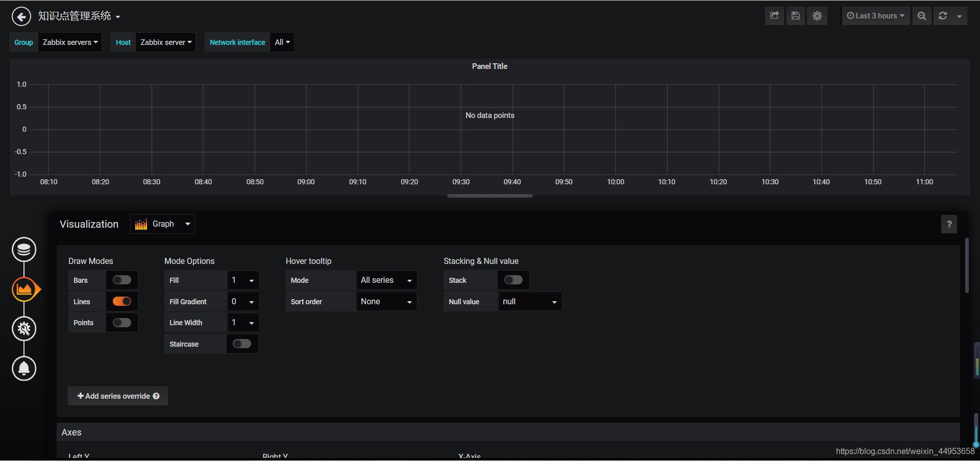
Task: Click the 09:30 time axis label
Action: [461, 182]
